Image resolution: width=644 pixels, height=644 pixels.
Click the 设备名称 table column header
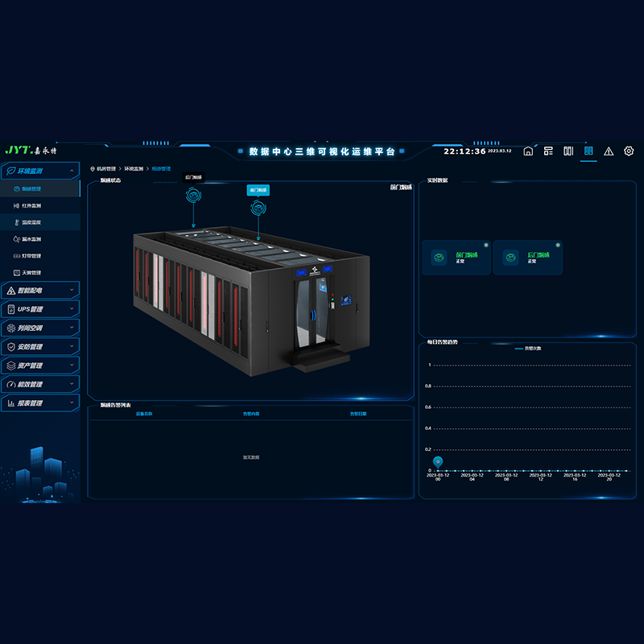tap(144, 414)
